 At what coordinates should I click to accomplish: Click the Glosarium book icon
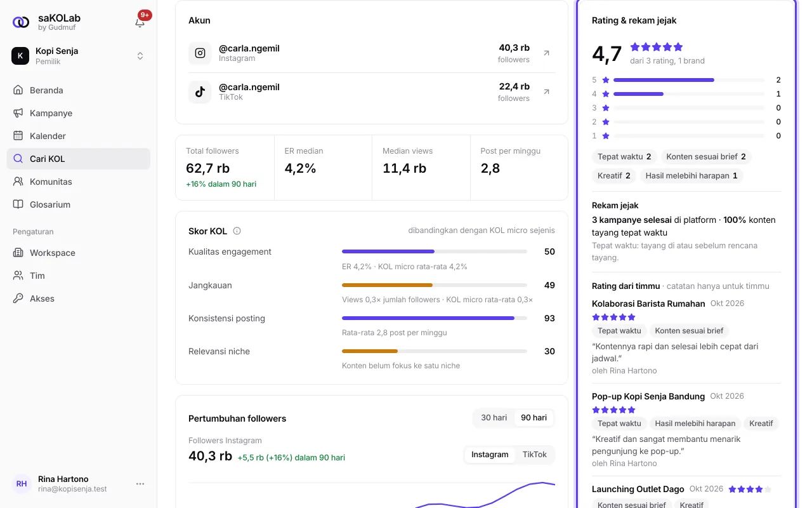18,204
